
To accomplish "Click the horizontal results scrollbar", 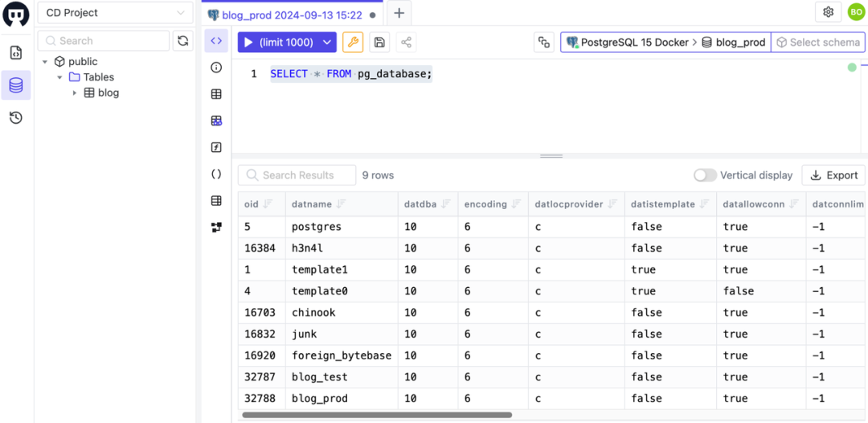I will click(377, 415).
